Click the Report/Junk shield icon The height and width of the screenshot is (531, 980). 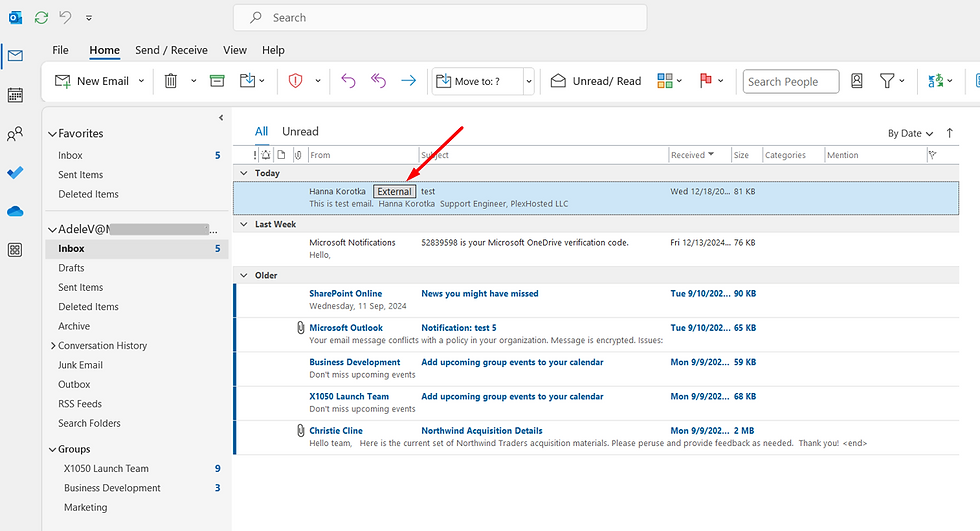295,81
